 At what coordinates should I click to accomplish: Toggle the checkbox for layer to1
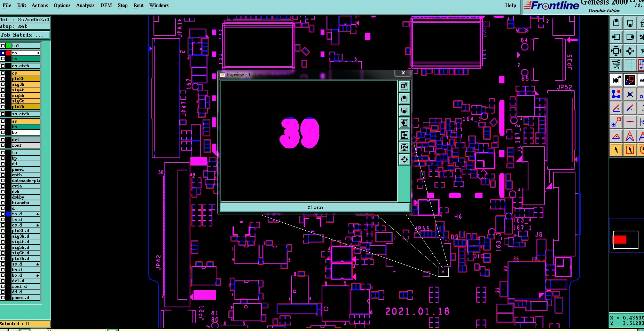[x=3, y=46]
